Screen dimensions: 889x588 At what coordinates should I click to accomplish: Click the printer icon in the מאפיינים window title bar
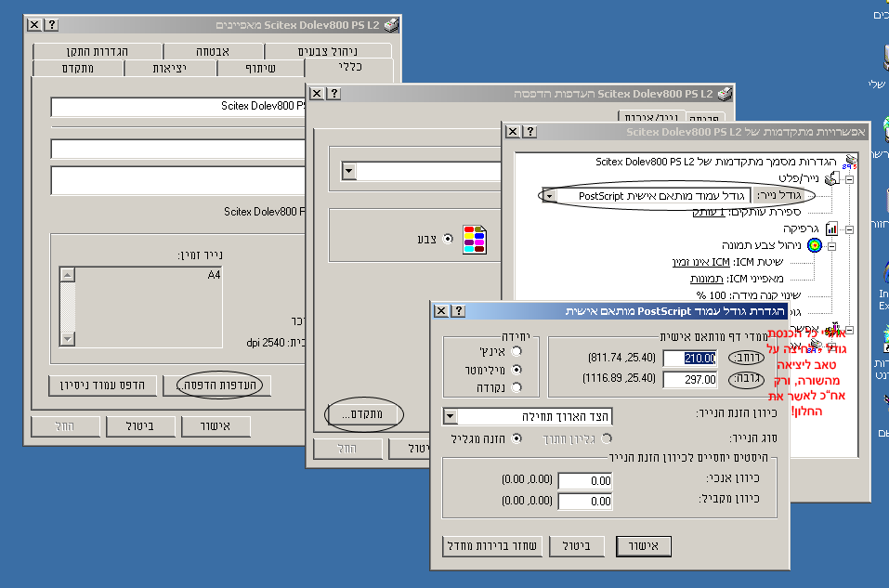pos(391,25)
